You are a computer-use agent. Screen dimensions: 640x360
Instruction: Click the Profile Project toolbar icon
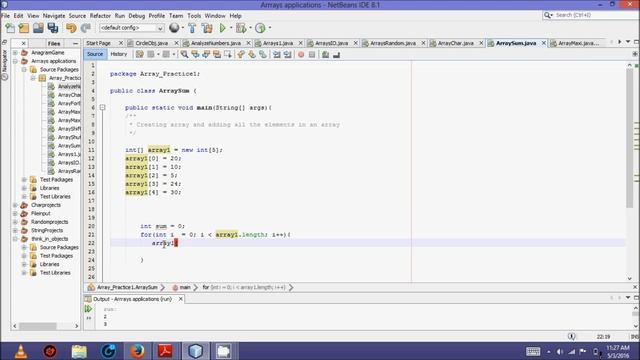[x=260, y=28]
